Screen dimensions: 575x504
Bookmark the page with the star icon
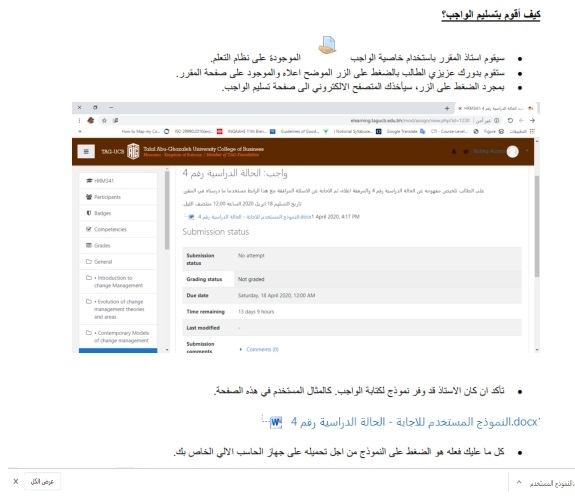point(104,120)
